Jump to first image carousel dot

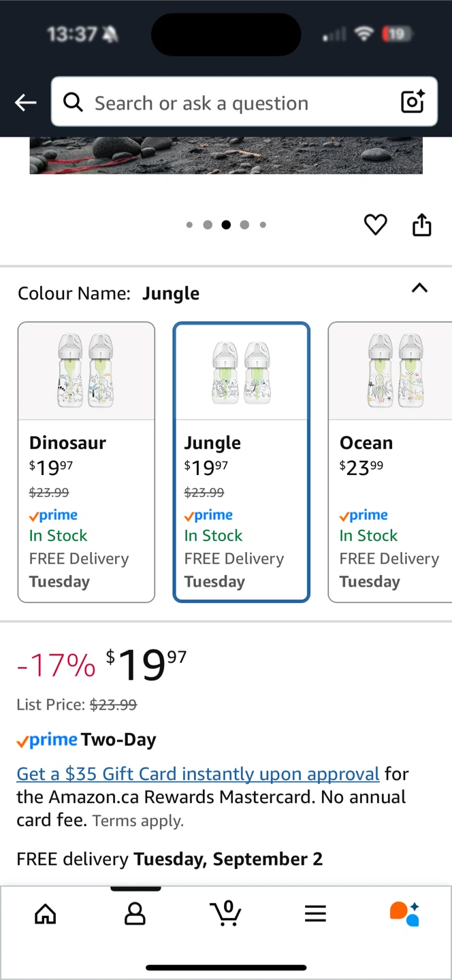click(189, 225)
